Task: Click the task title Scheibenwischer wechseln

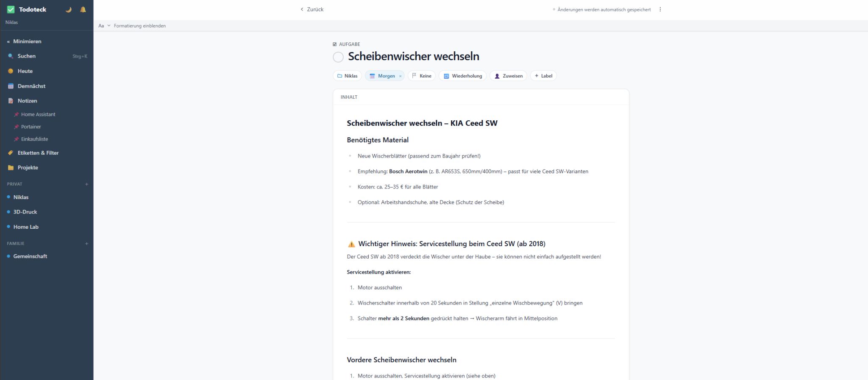Action: coord(414,56)
